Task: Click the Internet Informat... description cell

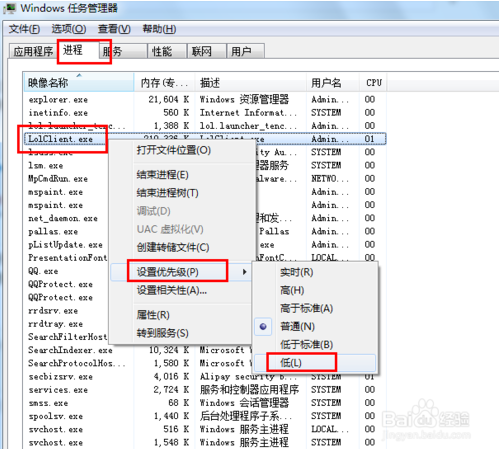Action: pyautogui.click(x=248, y=113)
